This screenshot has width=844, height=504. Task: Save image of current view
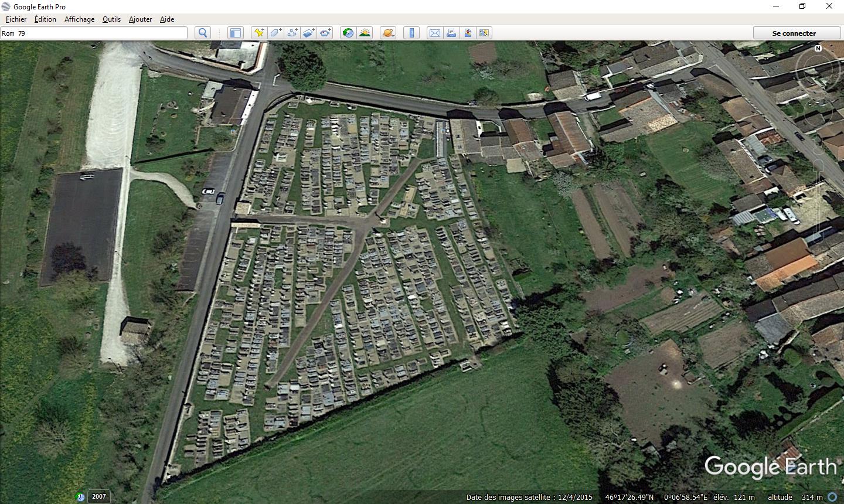pyautogui.click(x=468, y=33)
